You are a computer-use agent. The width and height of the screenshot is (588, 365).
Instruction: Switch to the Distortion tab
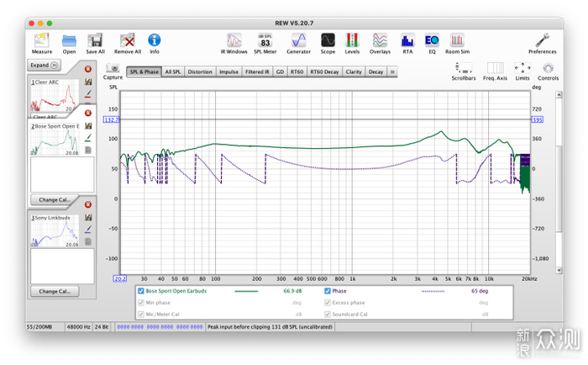[x=200, y=72]
